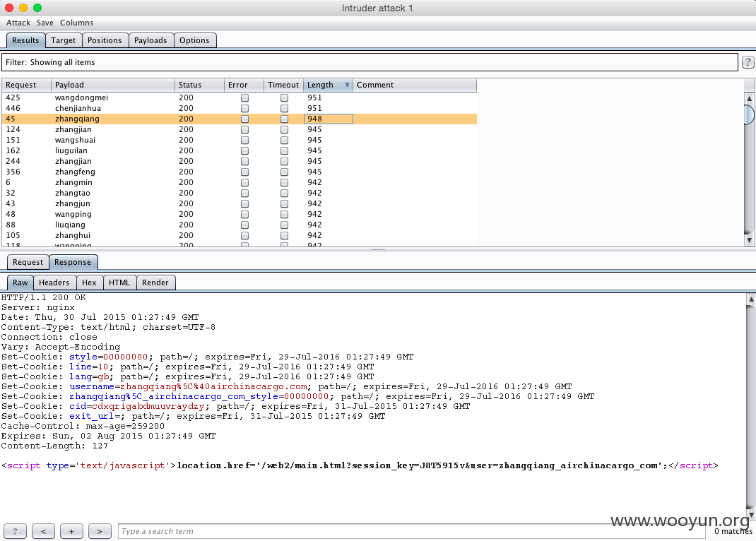756x541 pixels.
Task: Open the Attack menu
Action: click(x=18, y=23)
